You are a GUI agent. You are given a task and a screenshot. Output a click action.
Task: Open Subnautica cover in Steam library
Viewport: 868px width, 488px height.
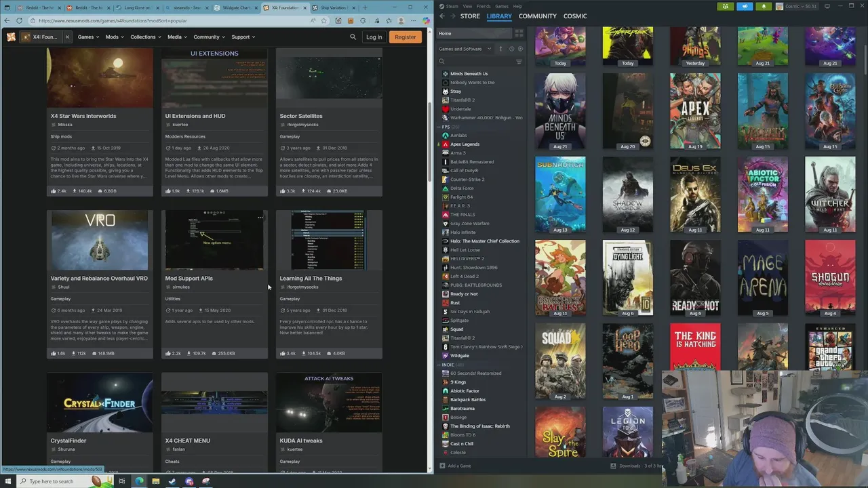[560, 195]
